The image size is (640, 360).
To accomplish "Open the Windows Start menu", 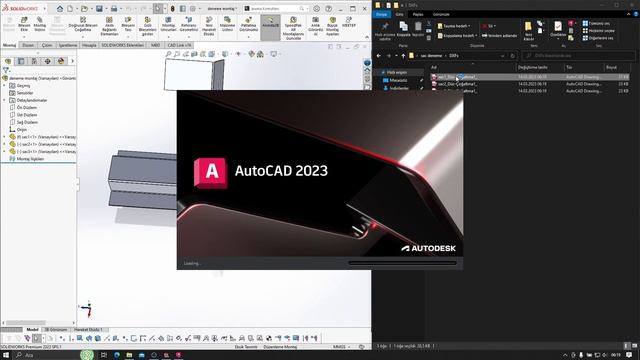I will pos(6,355).
